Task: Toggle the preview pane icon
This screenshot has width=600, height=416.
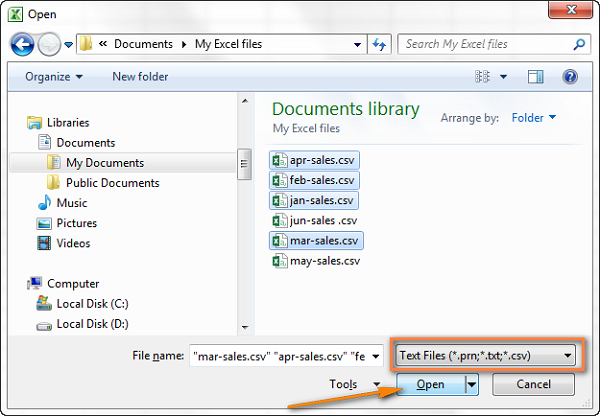Action: pos(536,77)
